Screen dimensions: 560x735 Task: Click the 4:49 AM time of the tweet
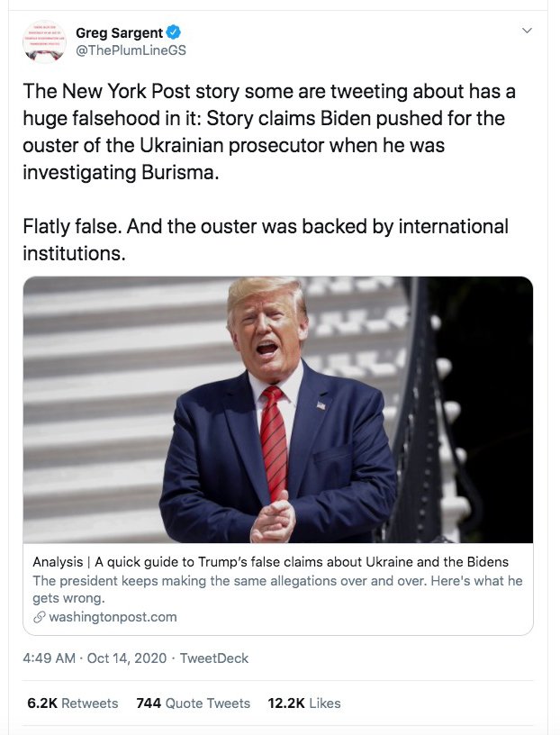pos(48,658)
